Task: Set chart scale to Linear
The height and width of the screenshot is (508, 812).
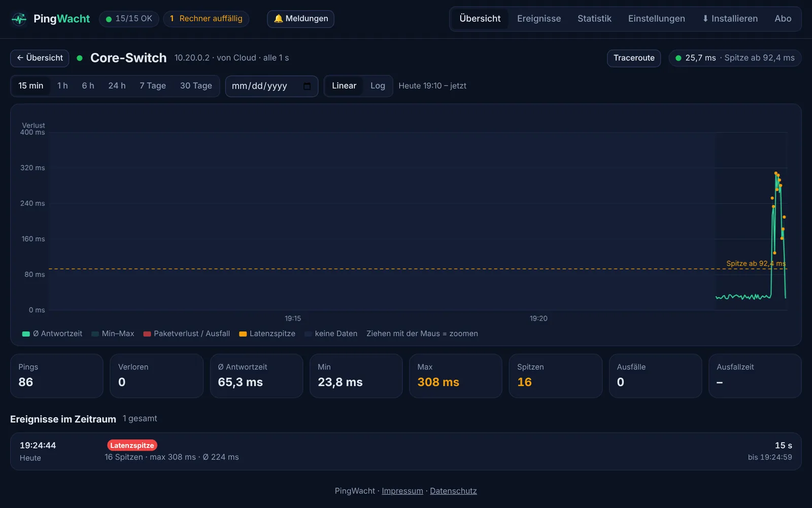Action: (344, 86)
